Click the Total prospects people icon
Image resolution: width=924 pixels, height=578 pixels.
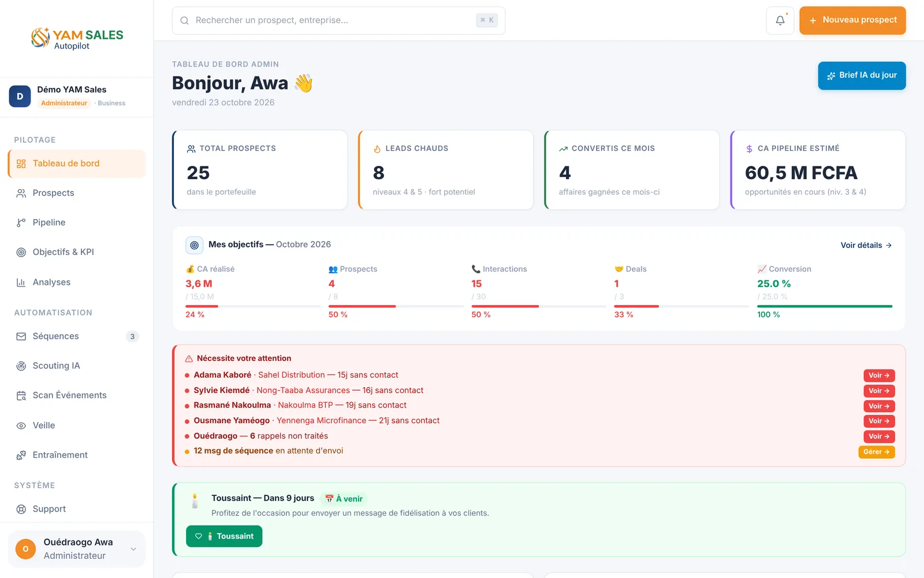point(191,149)
